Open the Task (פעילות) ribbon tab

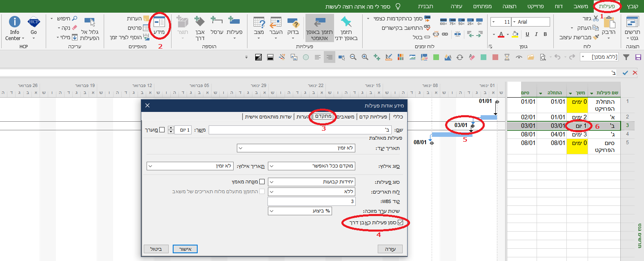point(606,6)
